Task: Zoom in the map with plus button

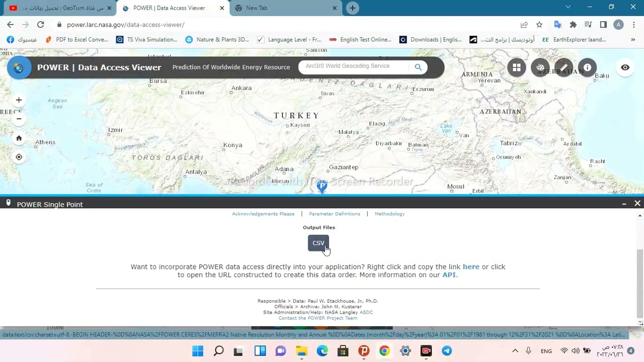Action: 19,100
